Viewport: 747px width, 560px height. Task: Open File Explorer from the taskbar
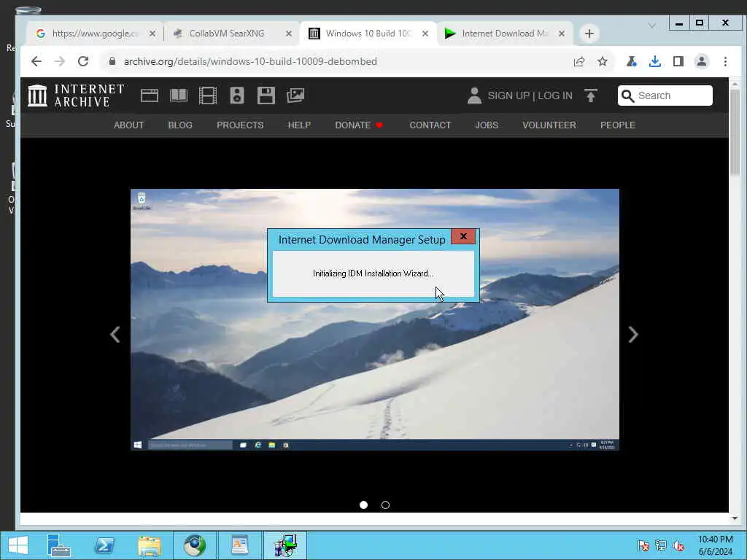[x=150, y=545]
